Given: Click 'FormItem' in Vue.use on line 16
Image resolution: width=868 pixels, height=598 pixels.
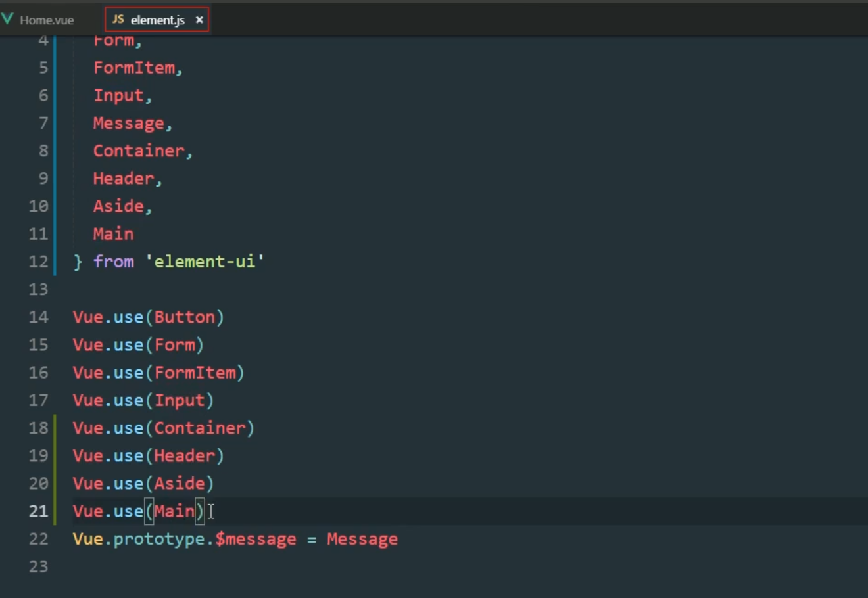Looking at the screenshot, I should coord(195,372).
